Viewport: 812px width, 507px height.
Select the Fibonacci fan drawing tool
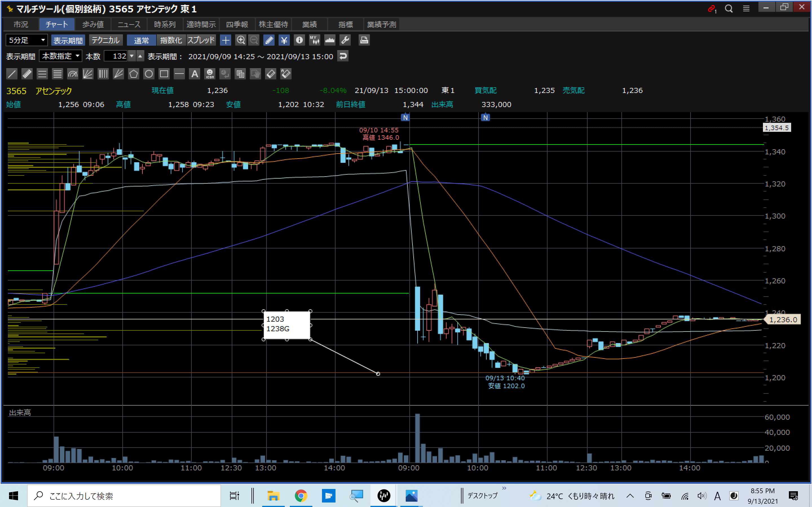[88, 74]
